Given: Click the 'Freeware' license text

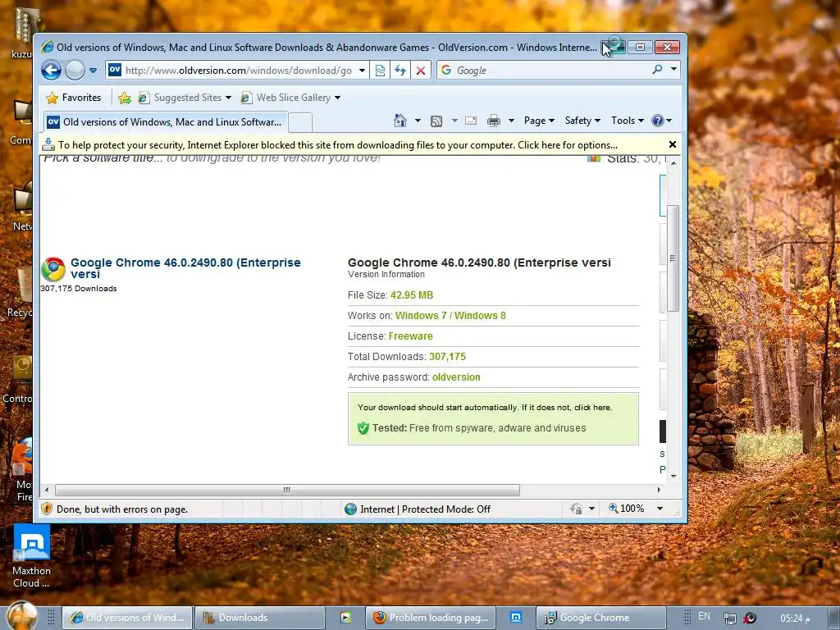Looking at the screenshot, I should point(410,336).
